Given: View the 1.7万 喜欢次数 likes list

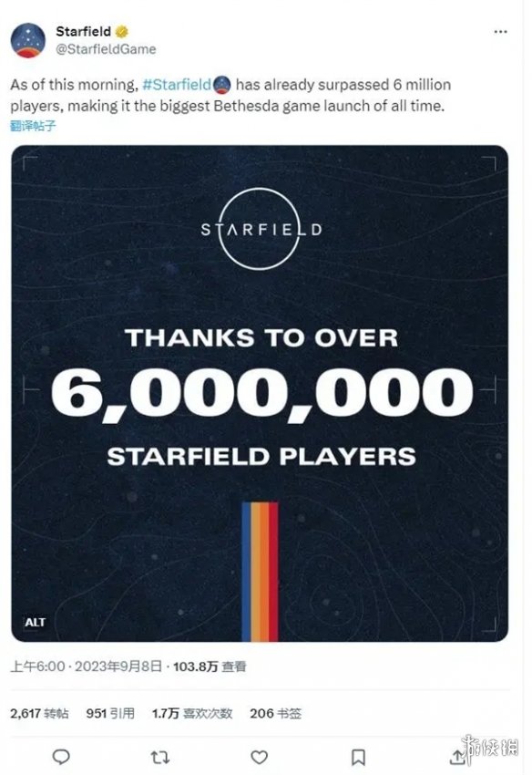Looking at the screenshot, I should 192,713.
